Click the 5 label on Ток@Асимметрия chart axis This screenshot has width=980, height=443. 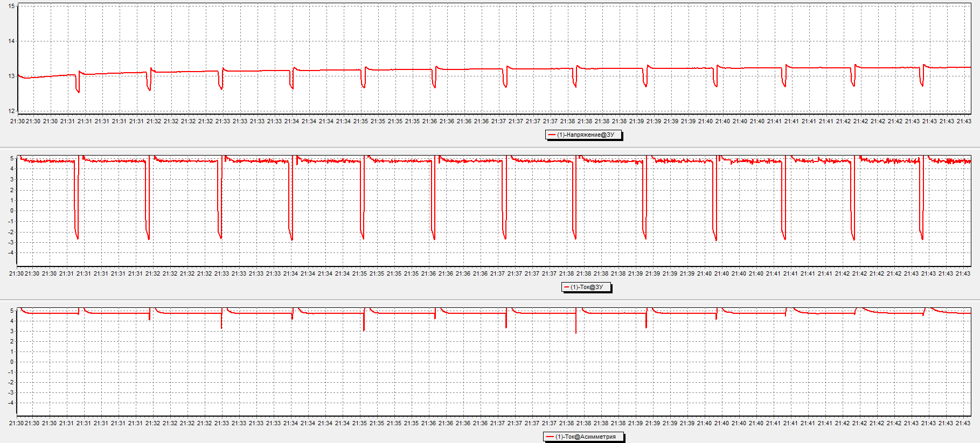(x=12, y=311)
